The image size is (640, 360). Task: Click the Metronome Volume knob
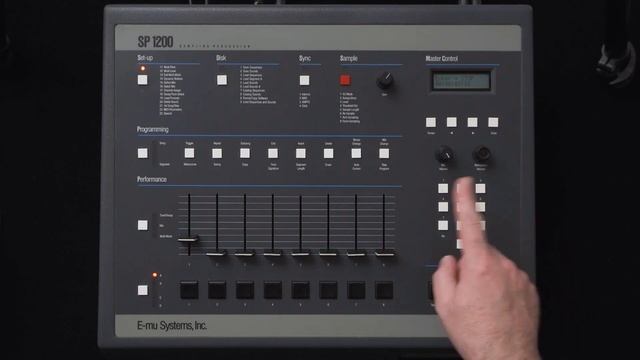coord(482,155)
